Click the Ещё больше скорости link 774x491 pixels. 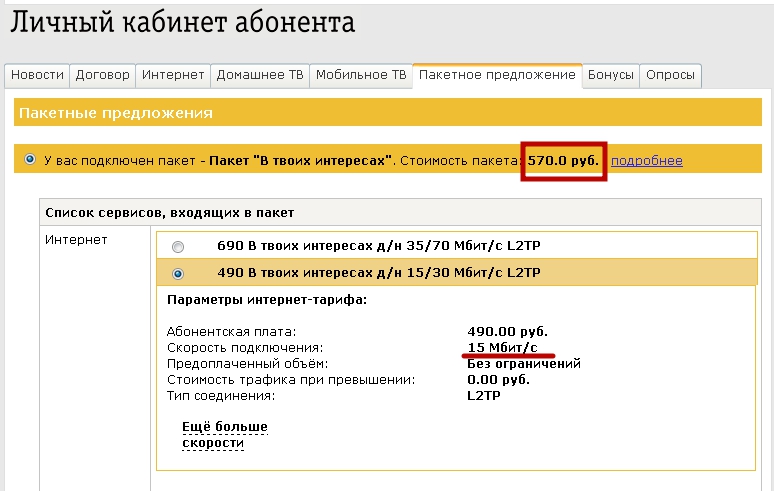225,434
